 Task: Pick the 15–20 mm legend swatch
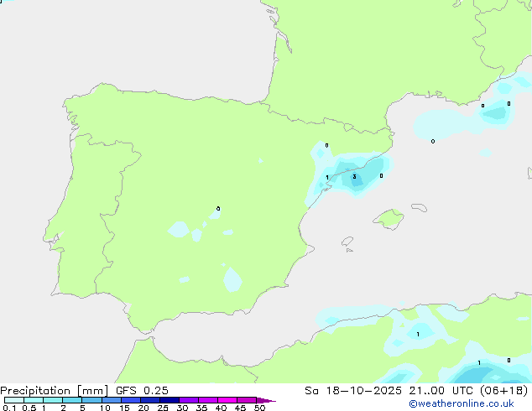tap(130, 400)
